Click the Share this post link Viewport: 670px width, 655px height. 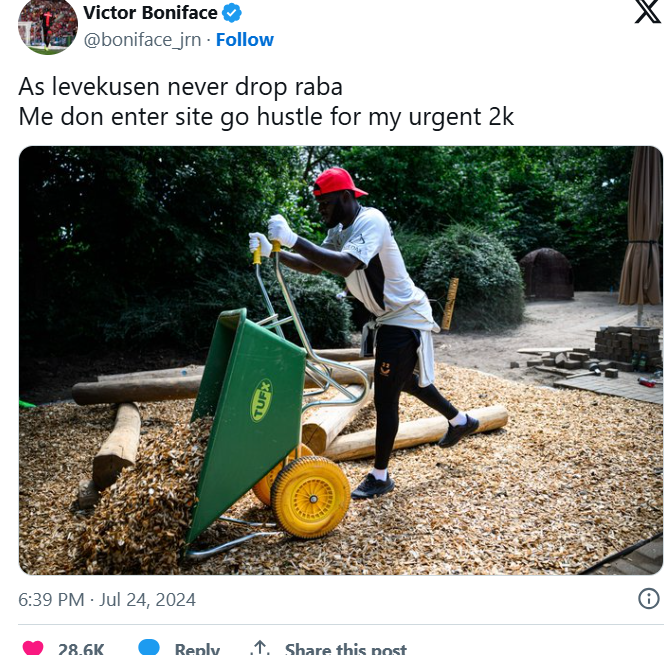[x=346, y=649]
